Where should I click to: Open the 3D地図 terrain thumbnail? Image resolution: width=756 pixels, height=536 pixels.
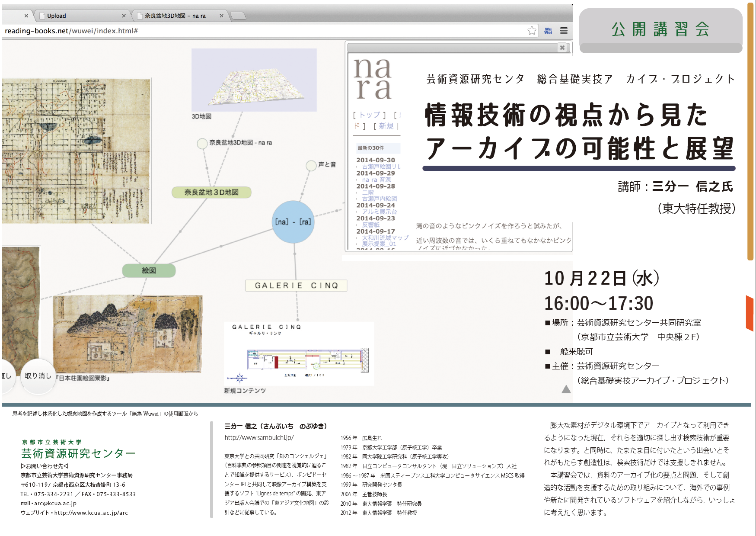pyautogui.click(x=254, y=80)
